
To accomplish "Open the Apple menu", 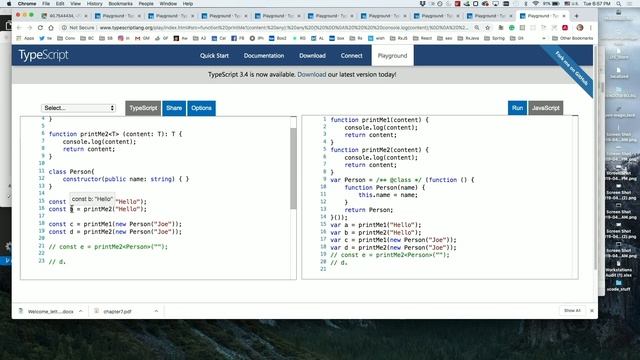I will [9, 4].
